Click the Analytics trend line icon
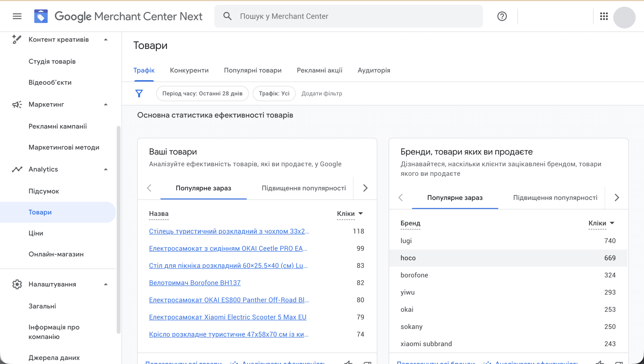The height and width of the screenshot is (364, 644). click(x=17, y=169)
